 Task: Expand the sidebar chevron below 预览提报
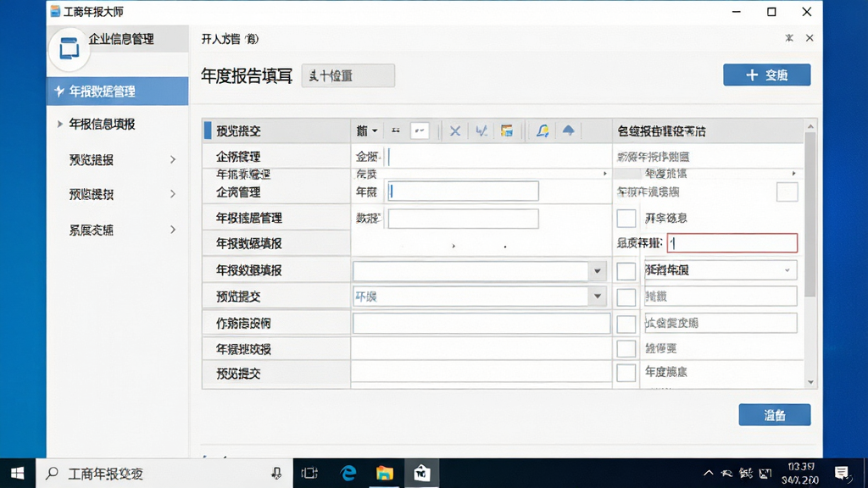[x=173, y=194]
